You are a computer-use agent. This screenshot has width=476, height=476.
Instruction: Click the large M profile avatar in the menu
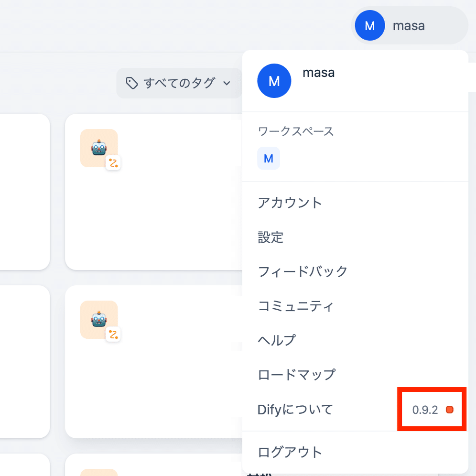(274, 81)
